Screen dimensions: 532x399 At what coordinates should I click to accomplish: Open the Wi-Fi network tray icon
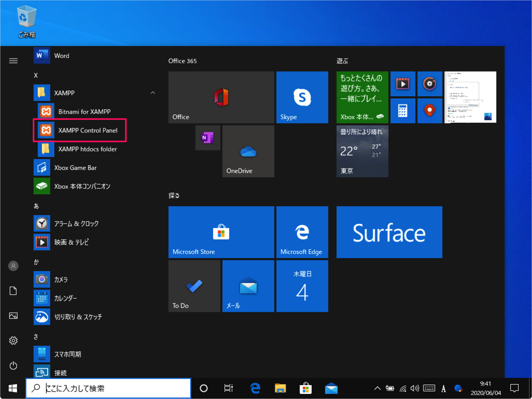tap(403, 388)
